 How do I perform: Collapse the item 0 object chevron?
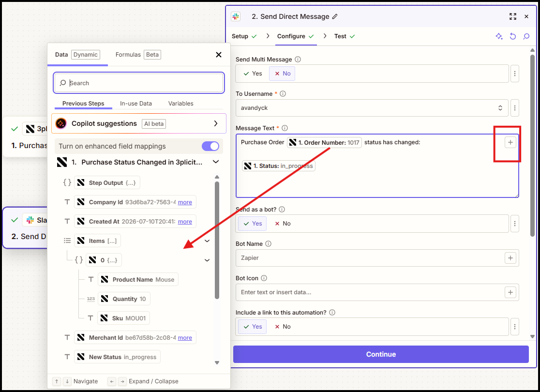coord(207,260)
